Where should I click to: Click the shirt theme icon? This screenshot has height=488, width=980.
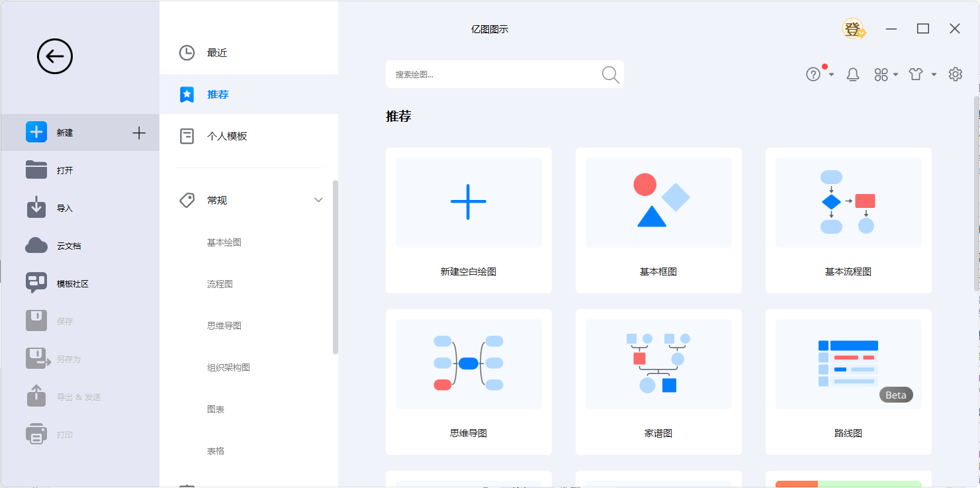click(x=916, y=75)
